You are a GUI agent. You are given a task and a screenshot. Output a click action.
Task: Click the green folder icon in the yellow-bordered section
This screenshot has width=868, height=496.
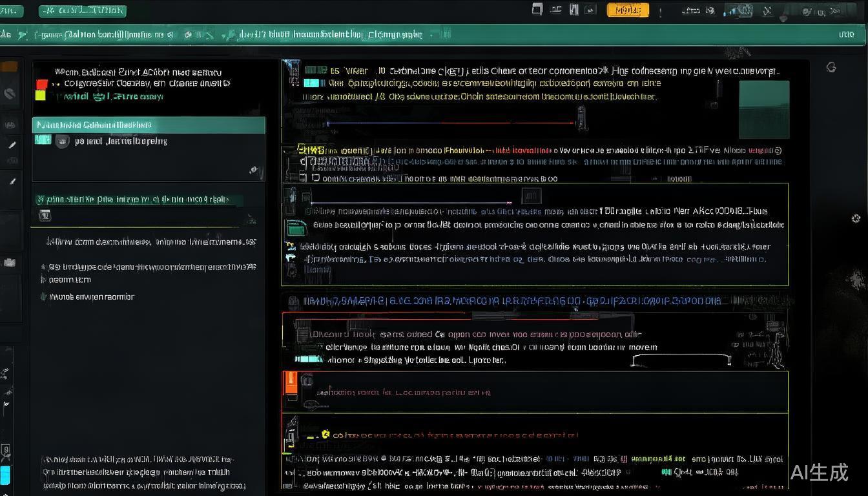(x=296, y=227)
